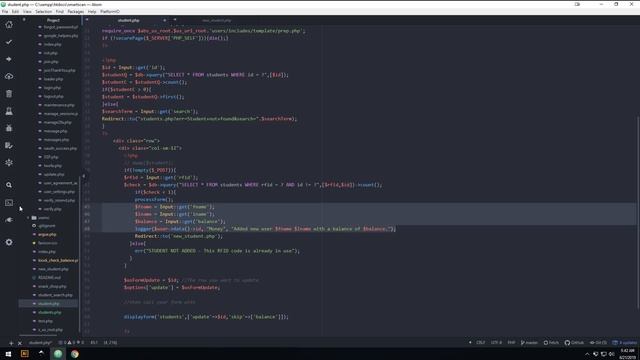Click PHP grammar selector in status bar
The width and height of the screenshot is (640, 360).
click(x=511, y=342)
